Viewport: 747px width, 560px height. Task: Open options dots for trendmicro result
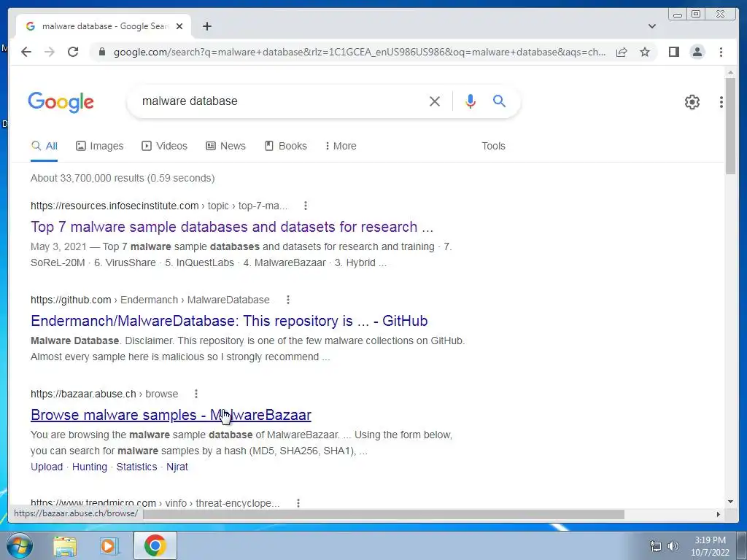pyautogui.click(x=298, y=503)
